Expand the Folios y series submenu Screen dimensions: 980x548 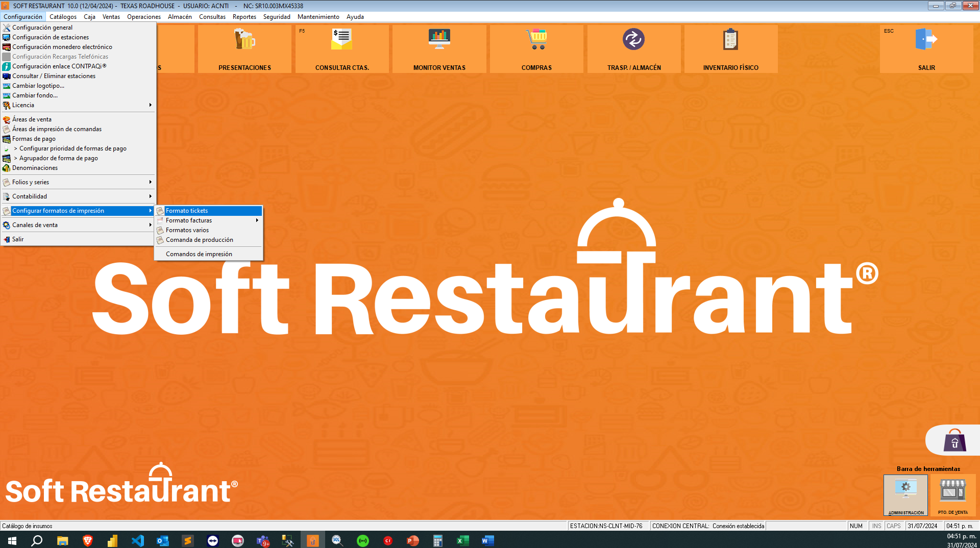tap(78, 182)
